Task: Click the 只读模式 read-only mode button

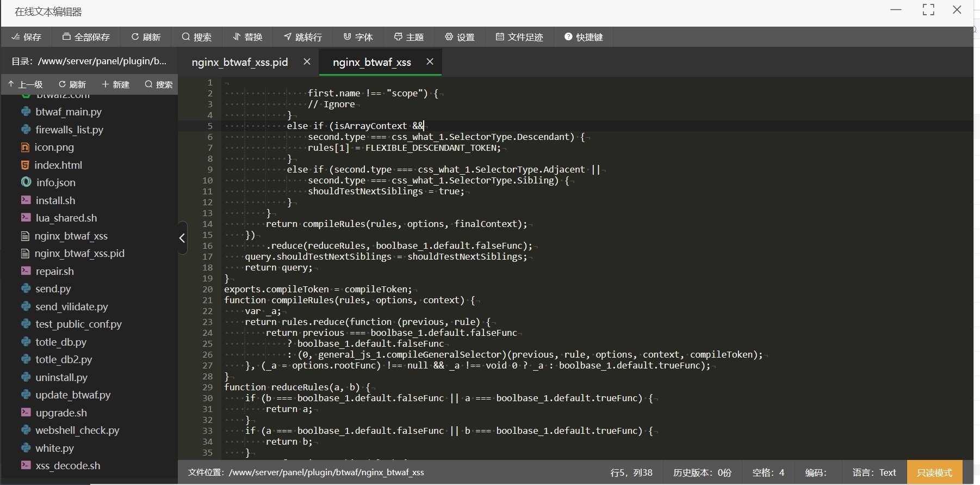Action: tap(934, 472)
